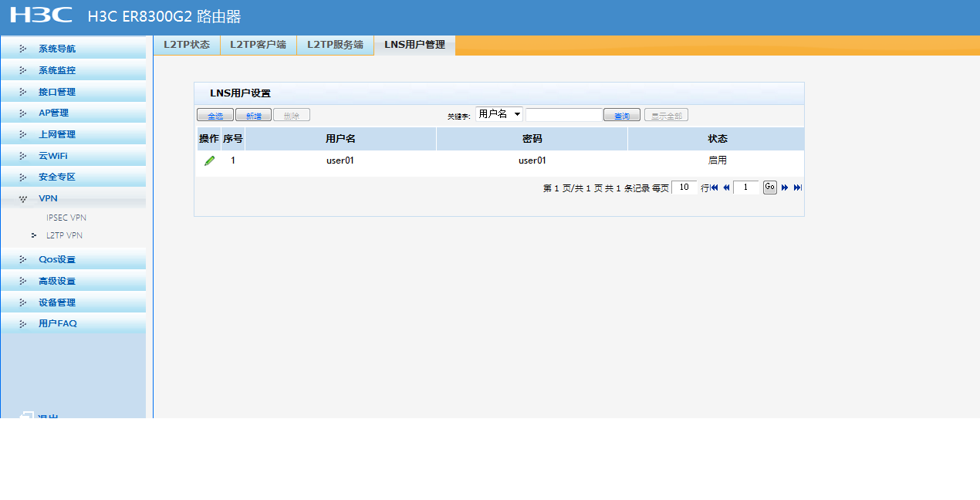Click the H3C logo in header

click(x=41, y=15)
